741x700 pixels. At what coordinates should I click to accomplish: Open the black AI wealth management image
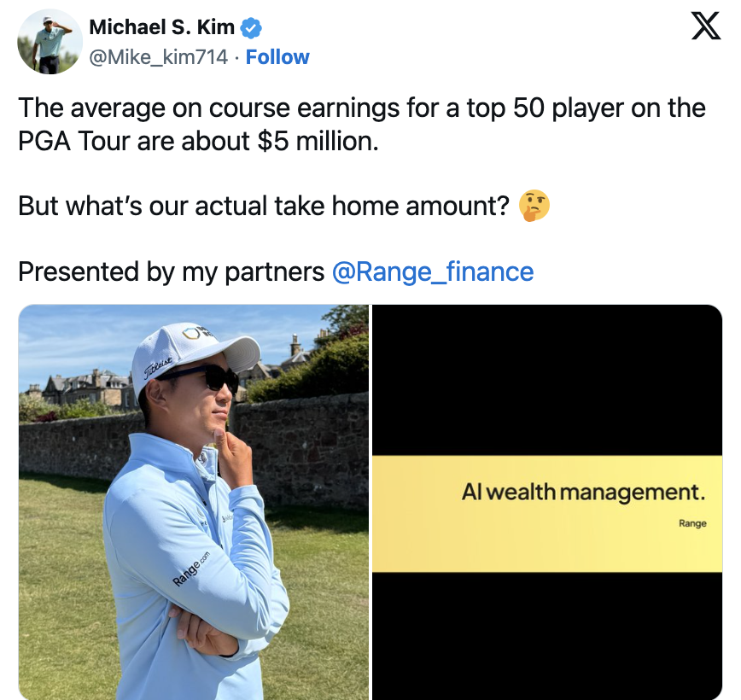(x=547, y=502)
